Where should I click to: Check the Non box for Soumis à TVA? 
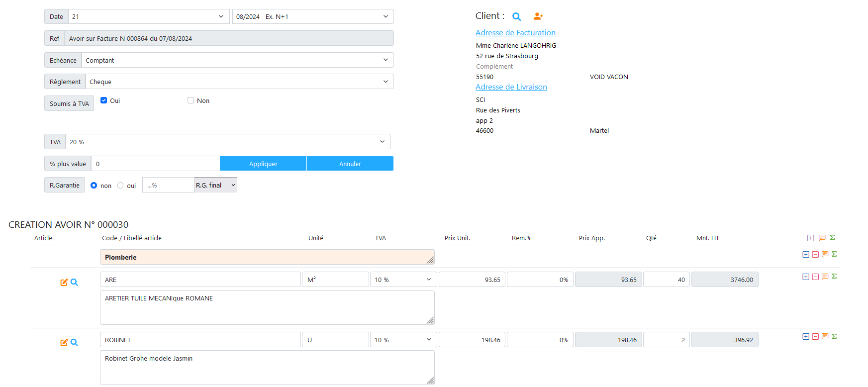(x=191, y=100)
